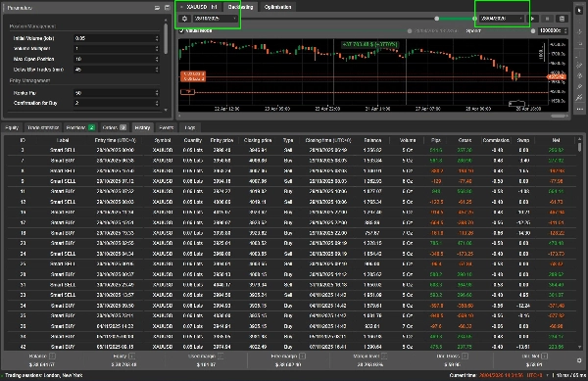Click the visual mode progress slider handle
Viewport: 588px width, 381px height.
[410, 31]
